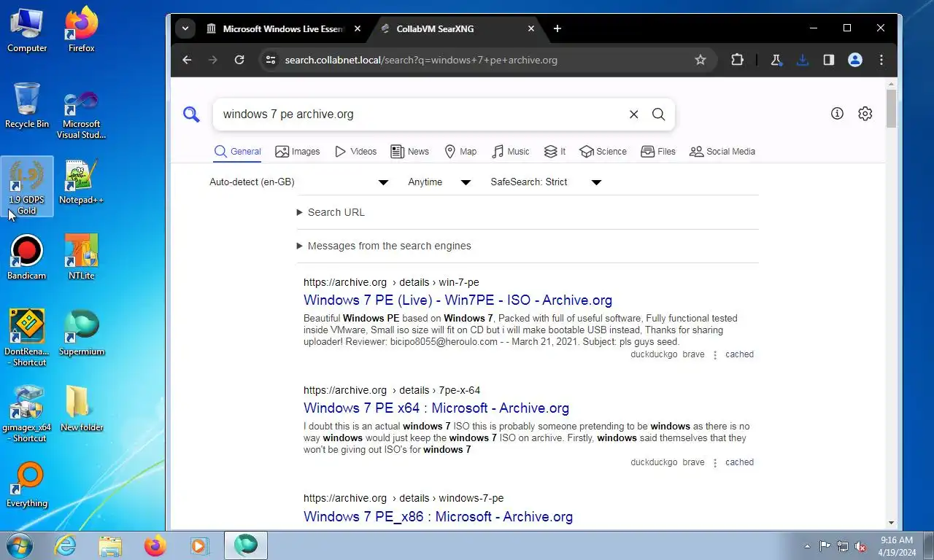Select the It search category
Viewport: 934px width, 560px height.
pyautogui.click(x=555, y=152)
